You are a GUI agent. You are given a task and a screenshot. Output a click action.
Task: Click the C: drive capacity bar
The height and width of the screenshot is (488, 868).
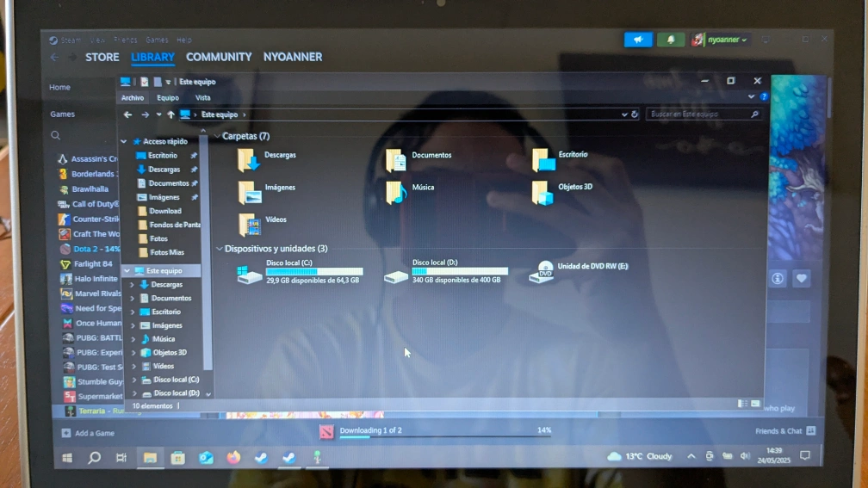(314, 272)
